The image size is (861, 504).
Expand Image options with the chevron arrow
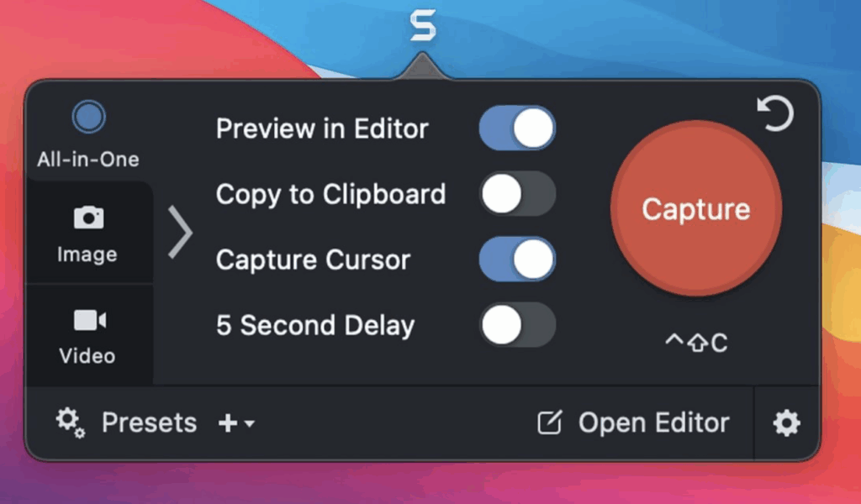coord(180,232)
